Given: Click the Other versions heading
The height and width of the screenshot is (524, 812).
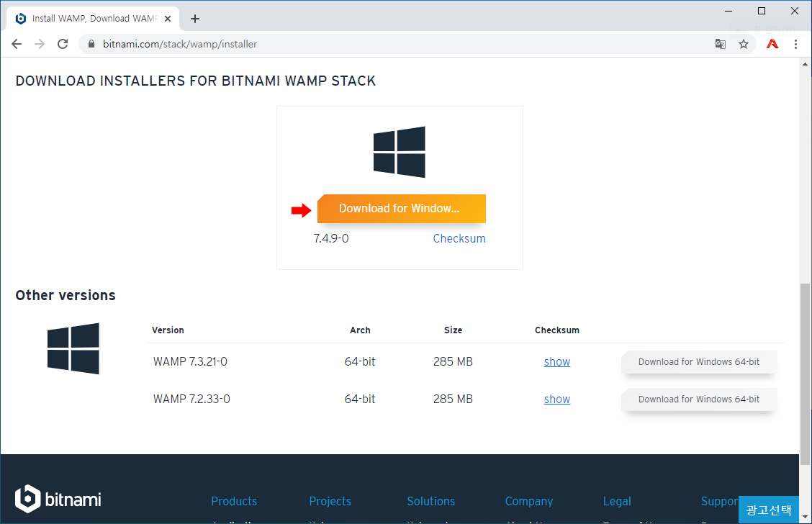Looking at the screenshot, I should [x=66, y=295].
